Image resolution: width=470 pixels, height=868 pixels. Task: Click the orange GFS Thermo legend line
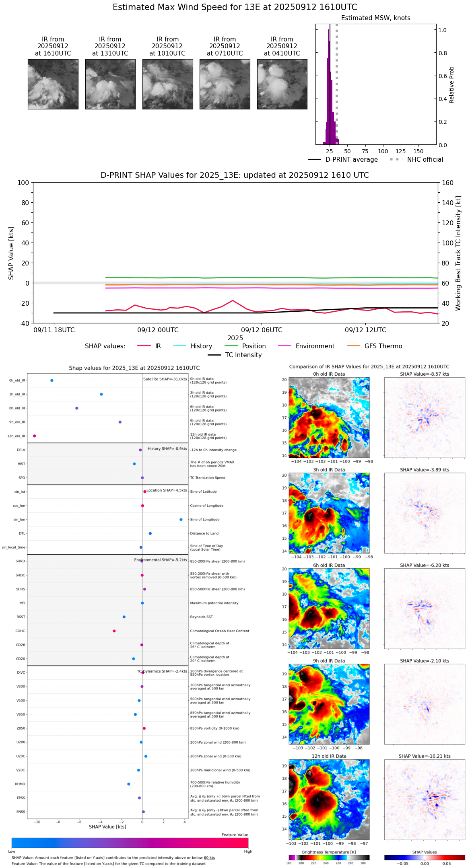pyautogui.click(x=353, y=346)
